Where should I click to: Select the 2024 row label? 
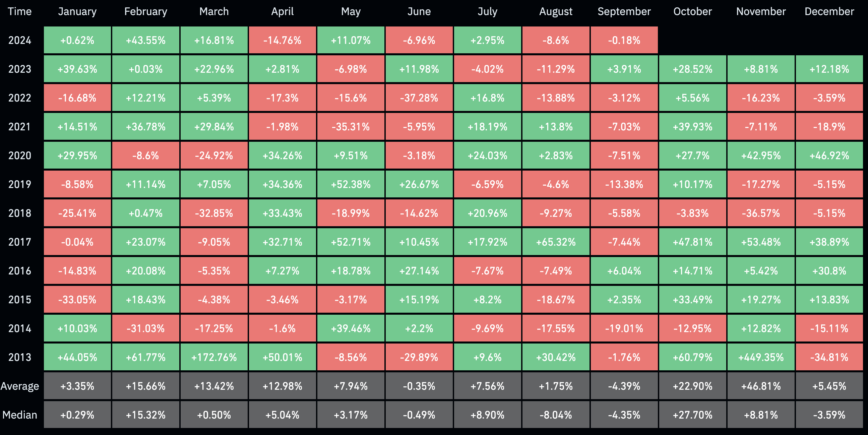point(20,40)
